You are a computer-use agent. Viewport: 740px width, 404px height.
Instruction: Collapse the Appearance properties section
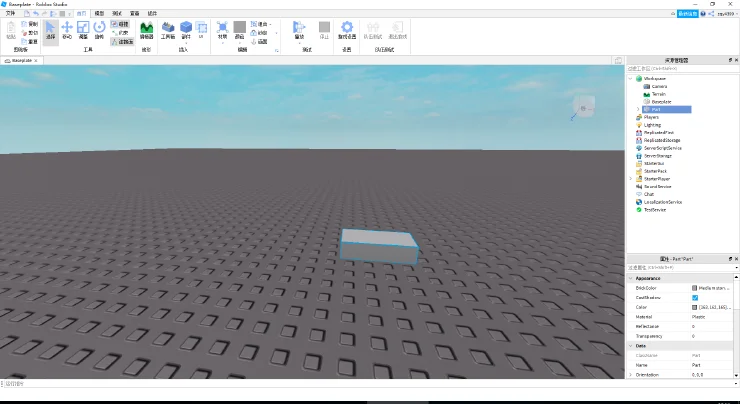pyautogui.click(x=631, y=278)
